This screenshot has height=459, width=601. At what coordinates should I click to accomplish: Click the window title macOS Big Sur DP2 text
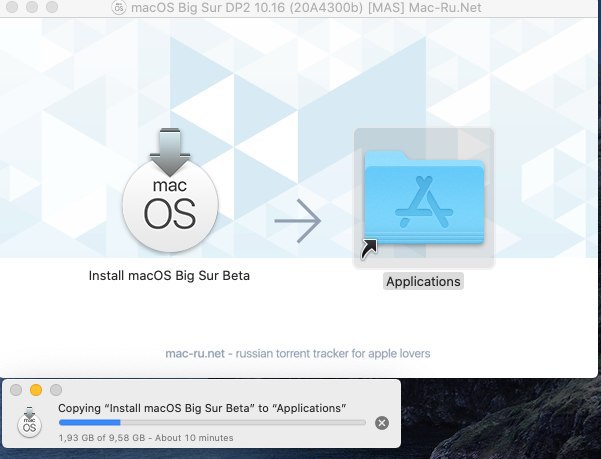point(306,8)
